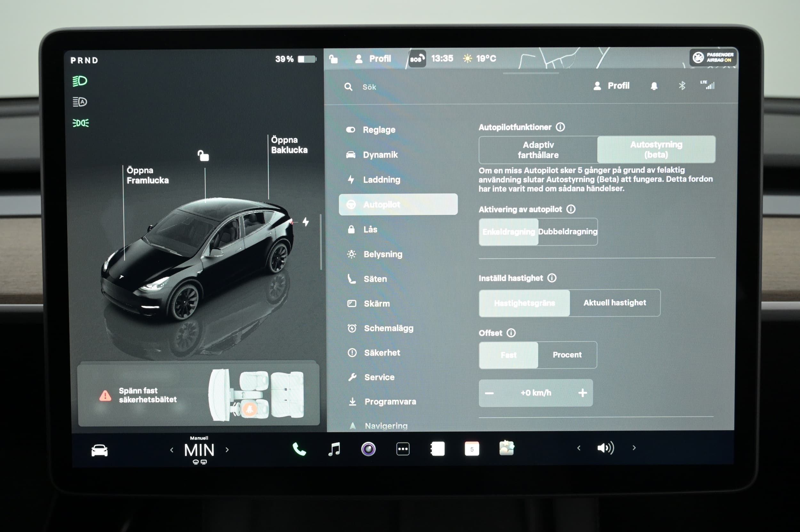
Task: Select Procent offset mode
Action: pos(567,355)
